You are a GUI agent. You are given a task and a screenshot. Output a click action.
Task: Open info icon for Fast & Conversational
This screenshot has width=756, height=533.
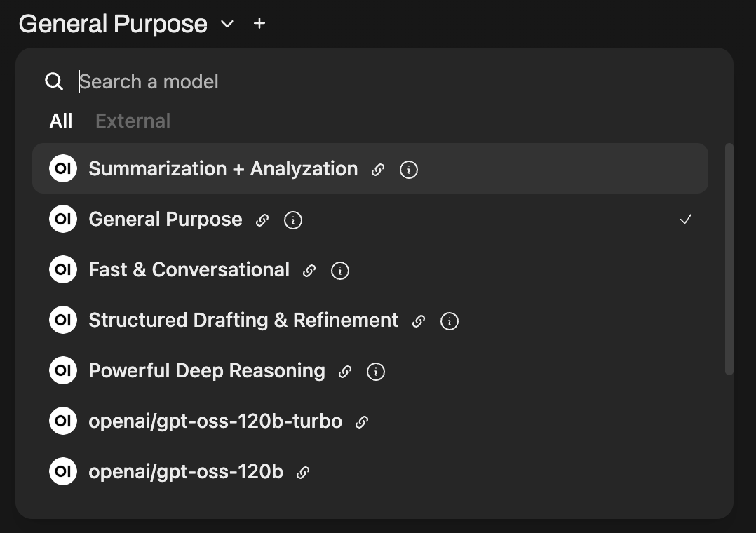click(340, 271)
